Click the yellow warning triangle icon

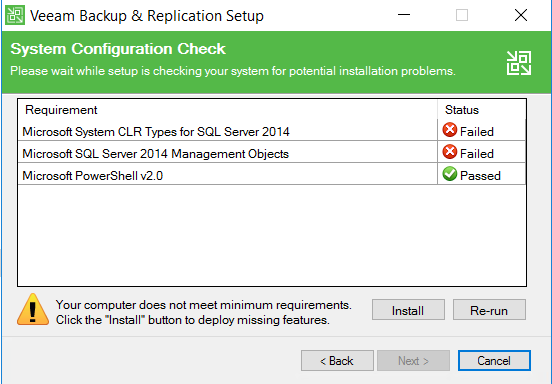(33, 310)
